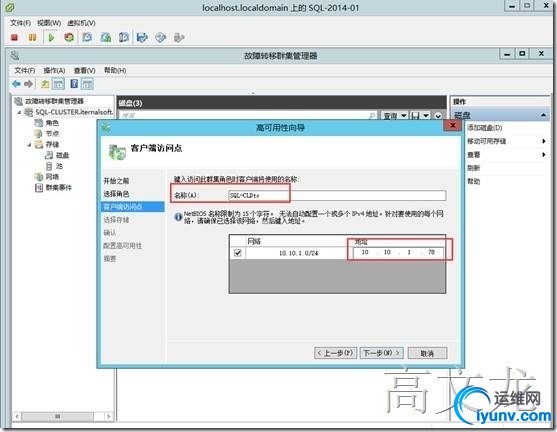This screenshot has height=432, width=557.
Task: Click the round expand chevron button in disk panel
Action: 438,116
